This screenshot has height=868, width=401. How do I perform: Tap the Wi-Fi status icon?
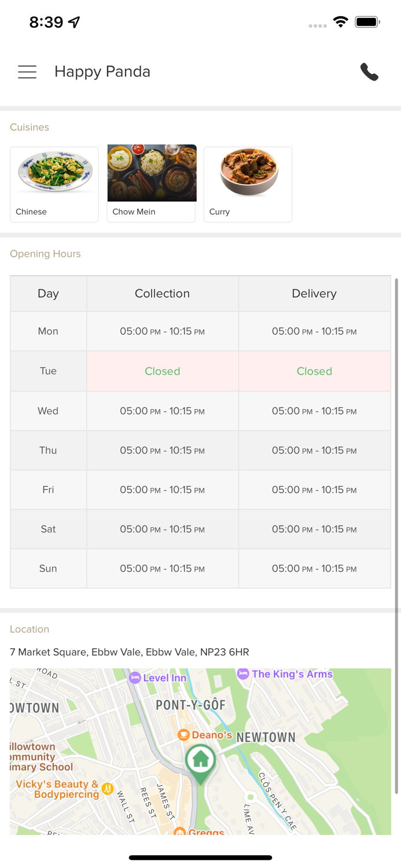coord(340,23)
